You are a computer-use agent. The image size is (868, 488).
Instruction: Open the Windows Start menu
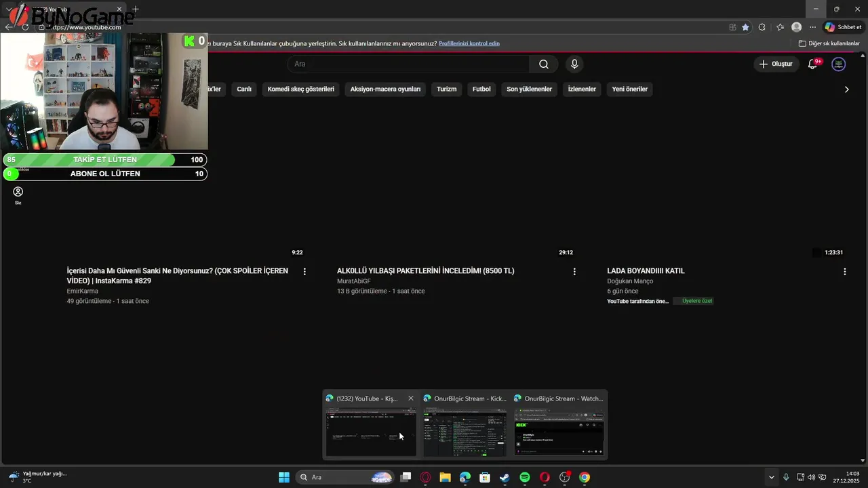(x=284, y=477)
